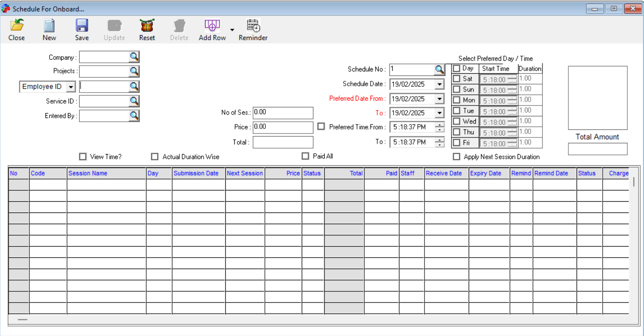644x336 pixels.
Task: Click the Total Amount field
Action: [x=598, y=149]
